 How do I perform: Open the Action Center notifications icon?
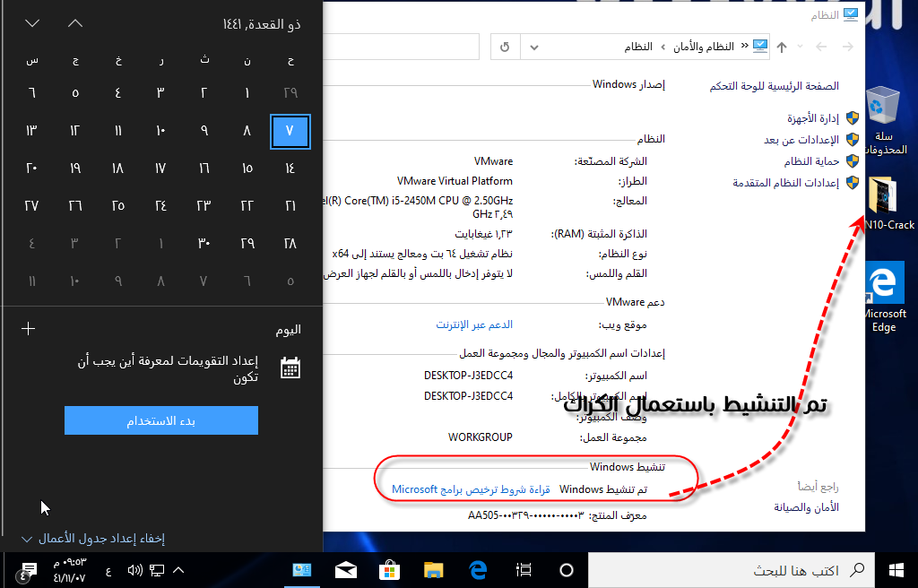click(27, 572)
